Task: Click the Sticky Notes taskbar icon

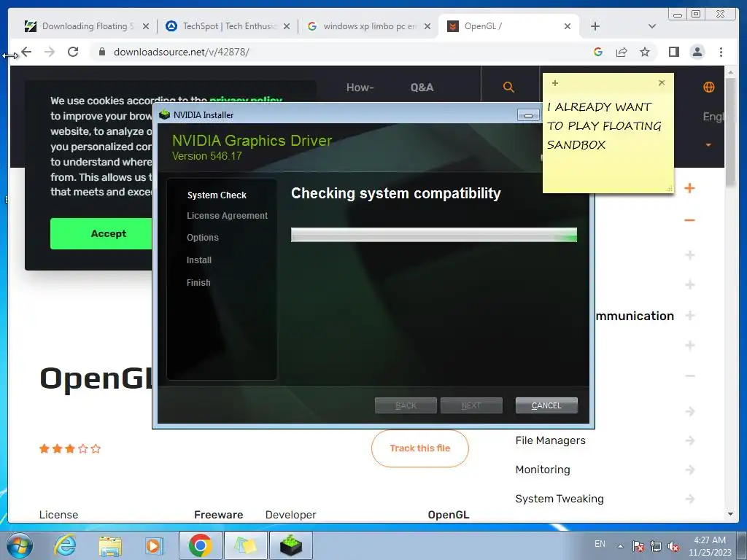Action: (245, 545)
